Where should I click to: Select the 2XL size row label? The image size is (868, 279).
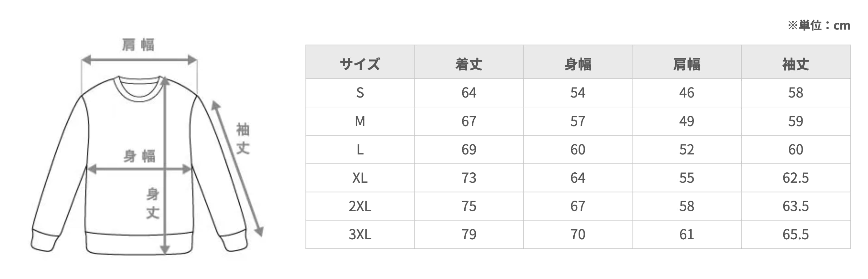360,206
